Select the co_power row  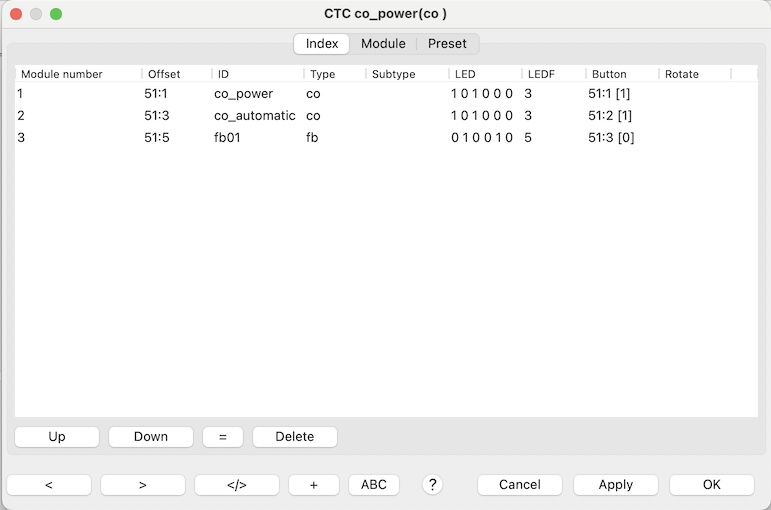[243, 94]
